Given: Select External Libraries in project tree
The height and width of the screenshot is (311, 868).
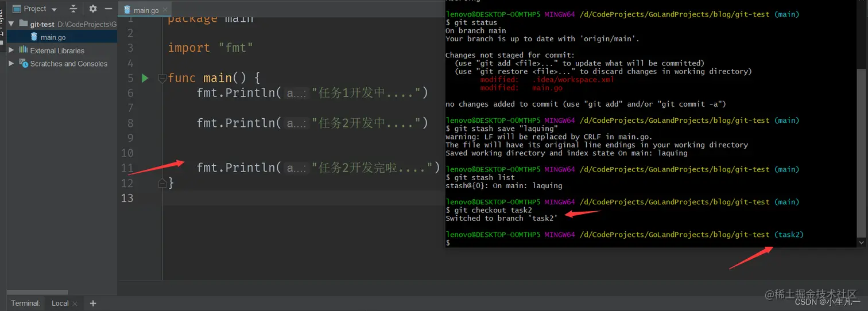Looking at the screenshot, I should click(x=57, y=50).
